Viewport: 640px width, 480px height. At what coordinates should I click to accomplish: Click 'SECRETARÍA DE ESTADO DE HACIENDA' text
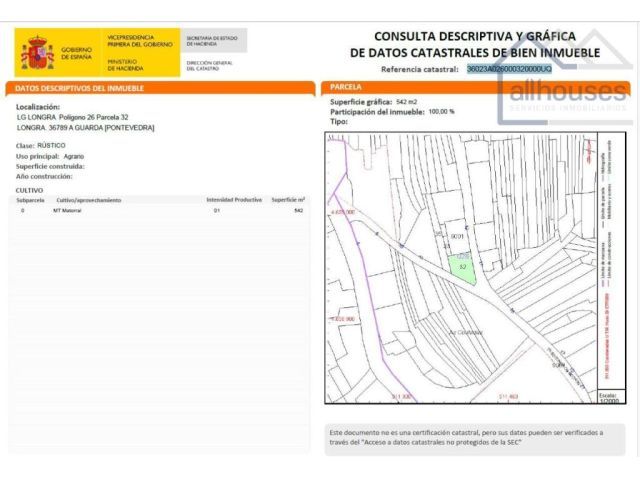212,41
